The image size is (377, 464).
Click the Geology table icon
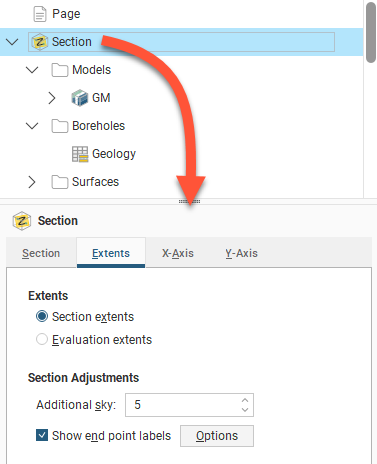[80, 154]
